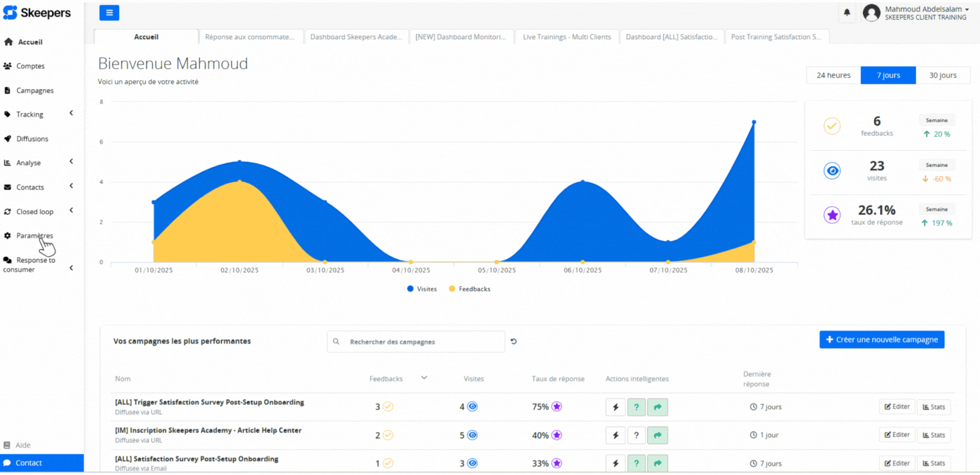Focus the Rechercher des campagnes search field
980x475 pixels.
coord(422,342)
